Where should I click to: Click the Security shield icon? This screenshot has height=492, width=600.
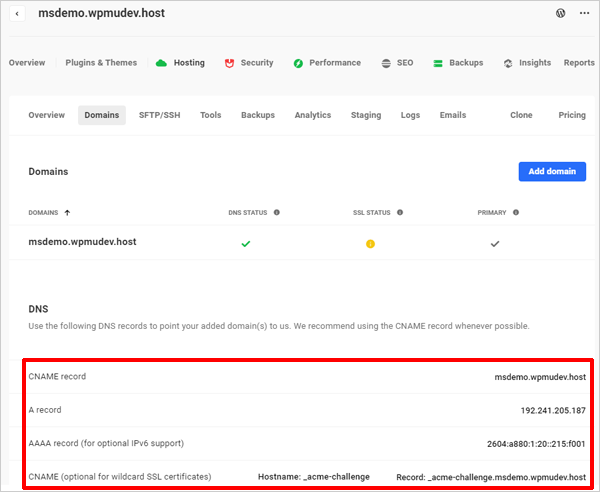coord(229,64)
